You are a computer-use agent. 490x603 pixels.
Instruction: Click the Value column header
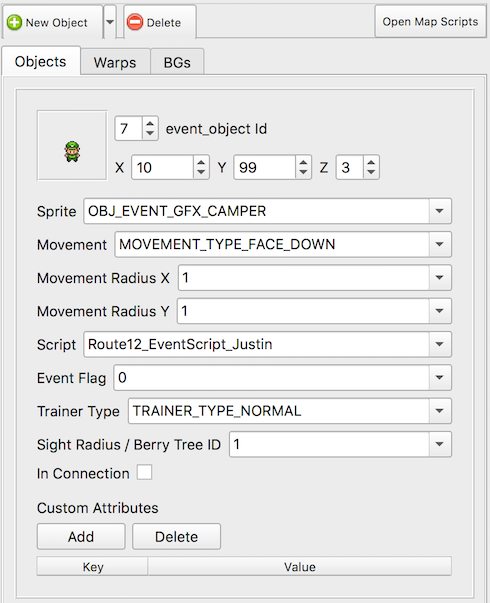pyautogui.click(x=300, y=566)
